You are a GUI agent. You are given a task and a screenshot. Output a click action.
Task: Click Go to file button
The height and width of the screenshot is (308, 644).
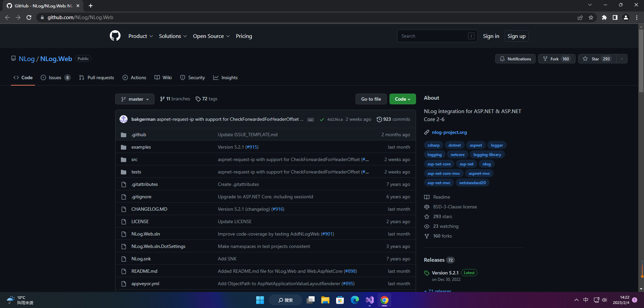tap(371, 99)
